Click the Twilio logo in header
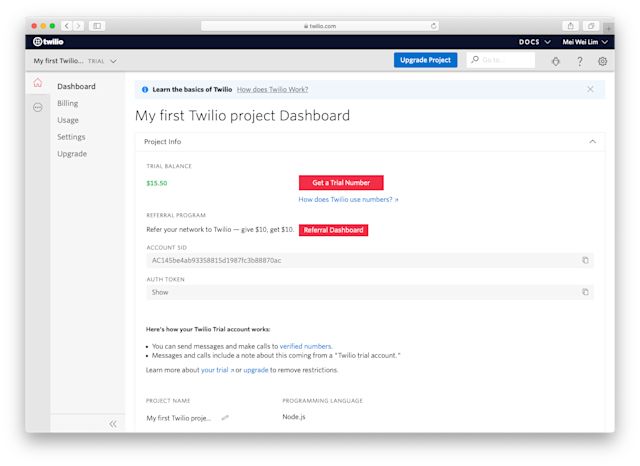 [48, 42]
